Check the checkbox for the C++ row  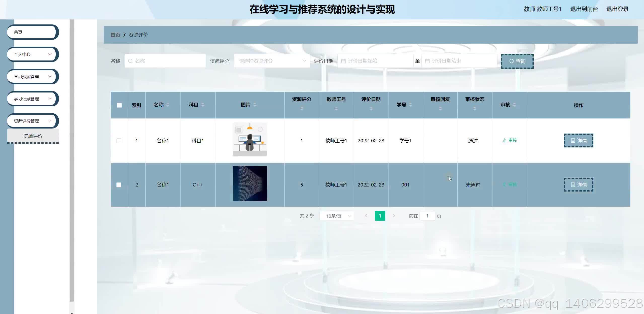(119, 185)
